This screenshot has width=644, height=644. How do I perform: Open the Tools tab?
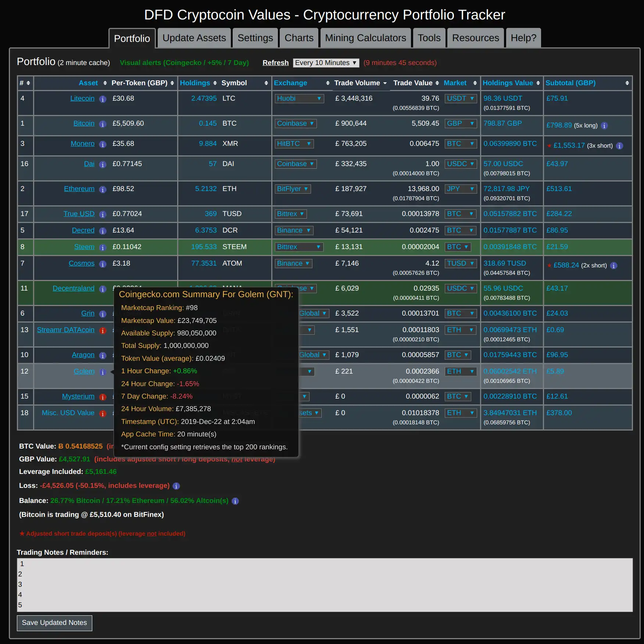(429, 38)
